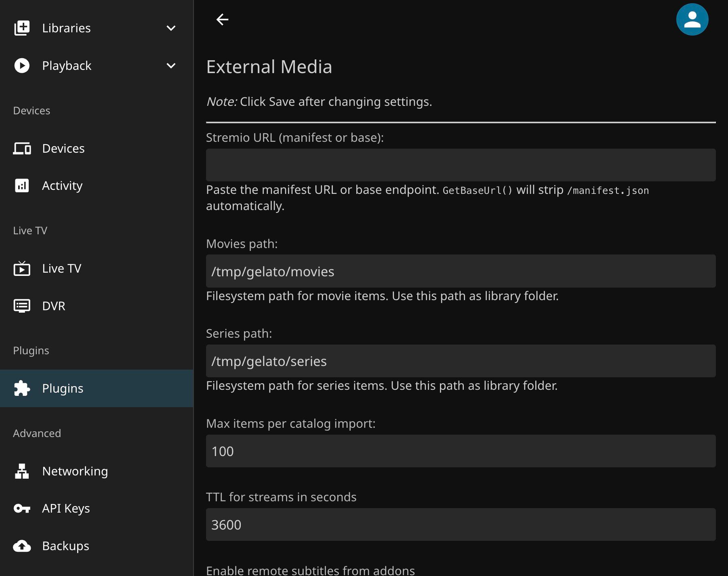Click the Playback play-circle icon
Viewport: 728px width, 576px height.
[22, 65]
